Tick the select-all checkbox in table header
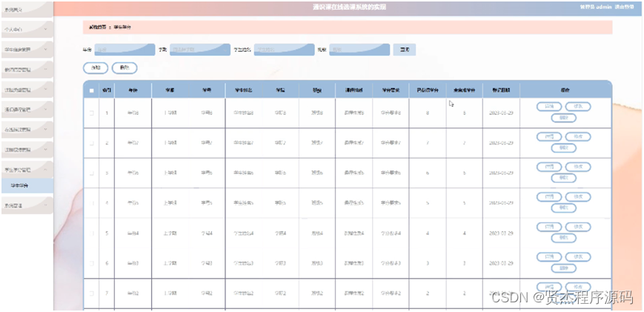Screen dimensions: 644x312 tap(92, 90)
